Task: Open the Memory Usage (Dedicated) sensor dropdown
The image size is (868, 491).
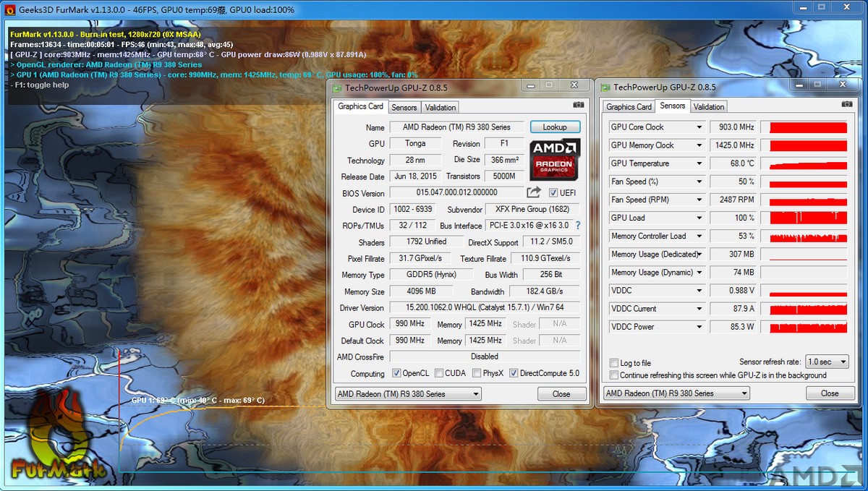Action: pos(699,255)
